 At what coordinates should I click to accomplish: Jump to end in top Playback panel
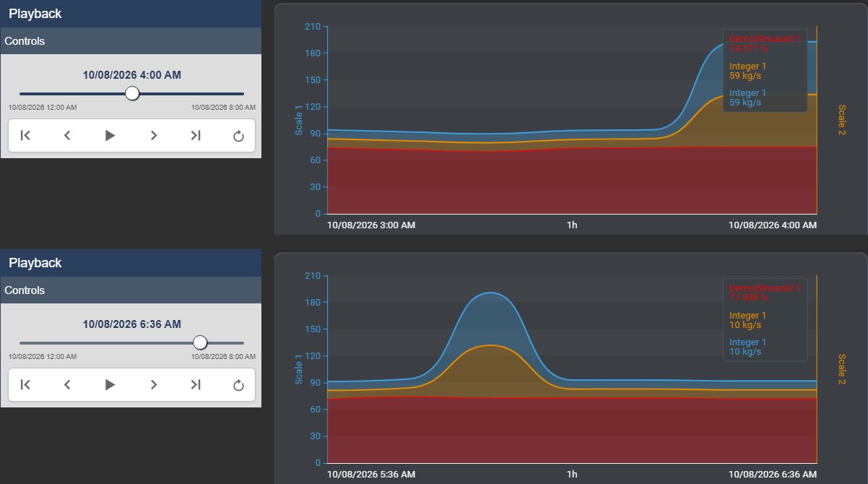click(196, 135)
